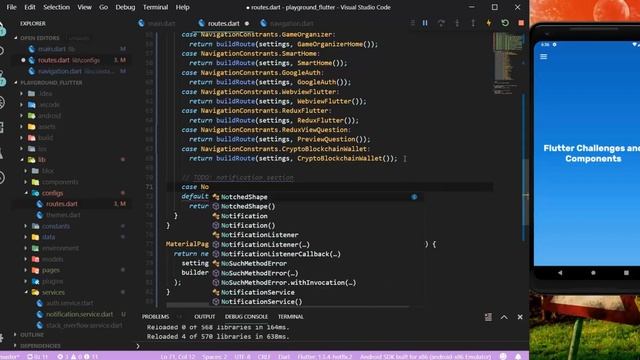Expand the assets folder

tap(47, 127)
